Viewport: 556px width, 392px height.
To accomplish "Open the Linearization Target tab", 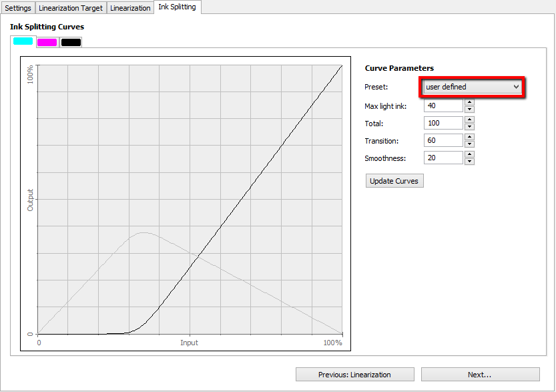I will click(71, 8).
